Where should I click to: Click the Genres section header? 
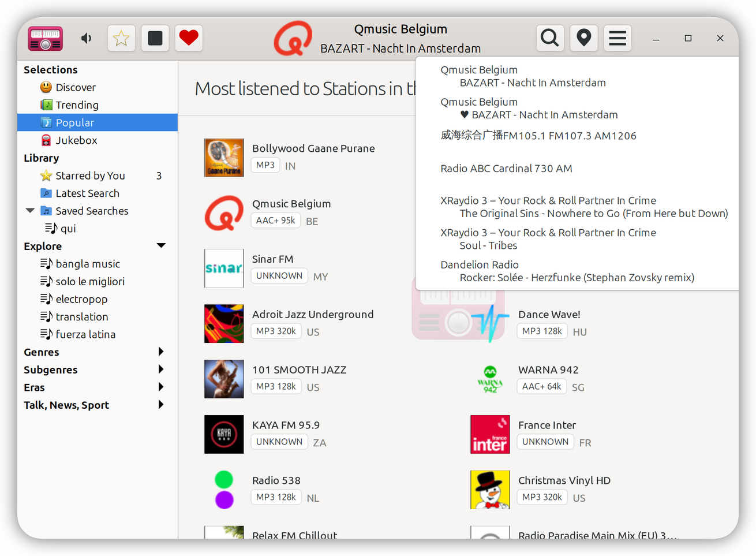pos(42,352)
